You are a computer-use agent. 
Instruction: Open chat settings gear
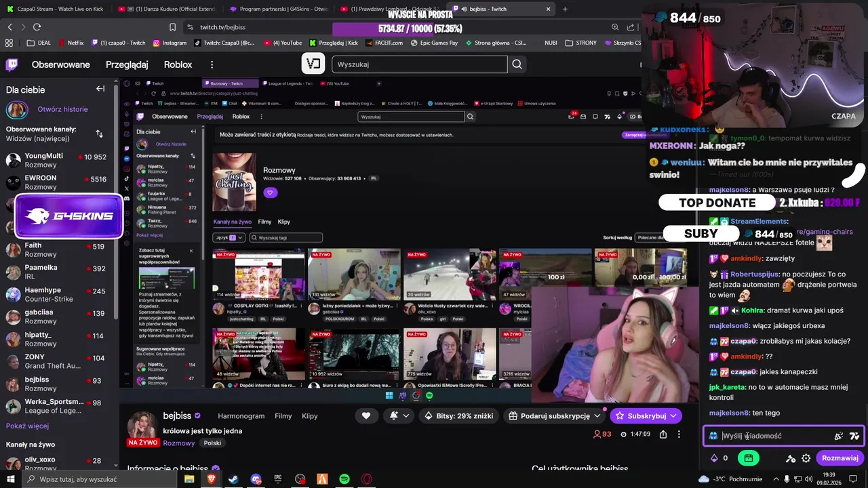click(806, 457)
